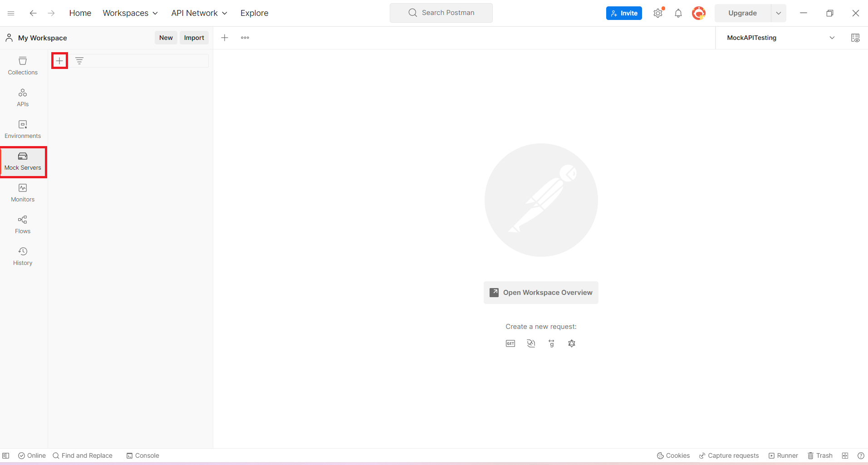Open Environments in the sidebar
The width and height of the screenshot is (868, 465).
point(23,130)
